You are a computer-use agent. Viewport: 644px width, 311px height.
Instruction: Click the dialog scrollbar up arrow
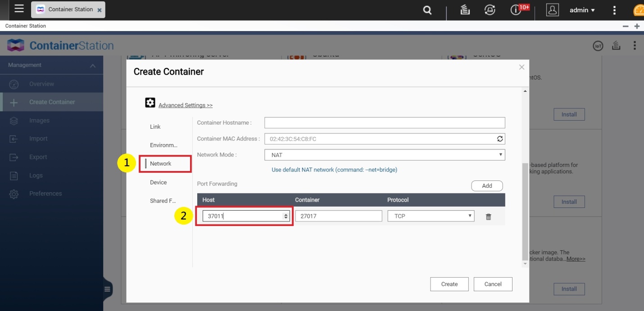525,91
